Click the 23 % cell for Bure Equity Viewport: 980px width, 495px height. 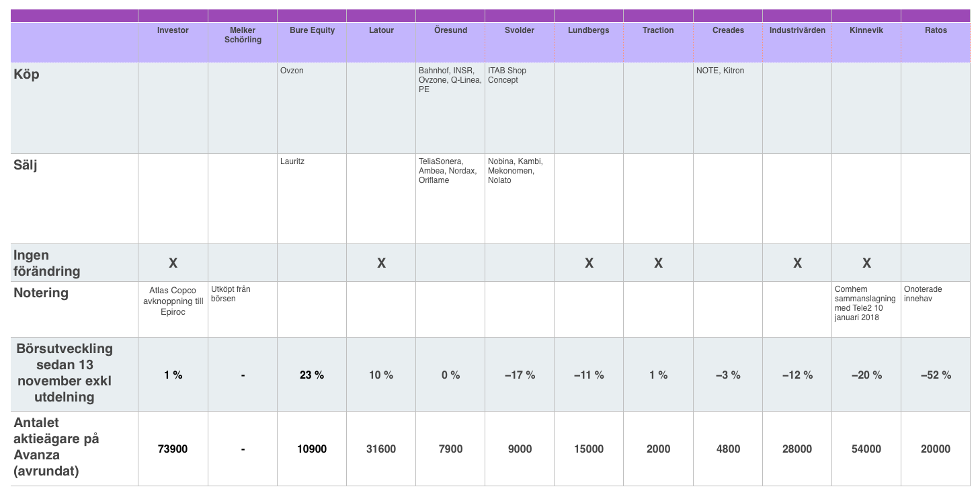312,375
